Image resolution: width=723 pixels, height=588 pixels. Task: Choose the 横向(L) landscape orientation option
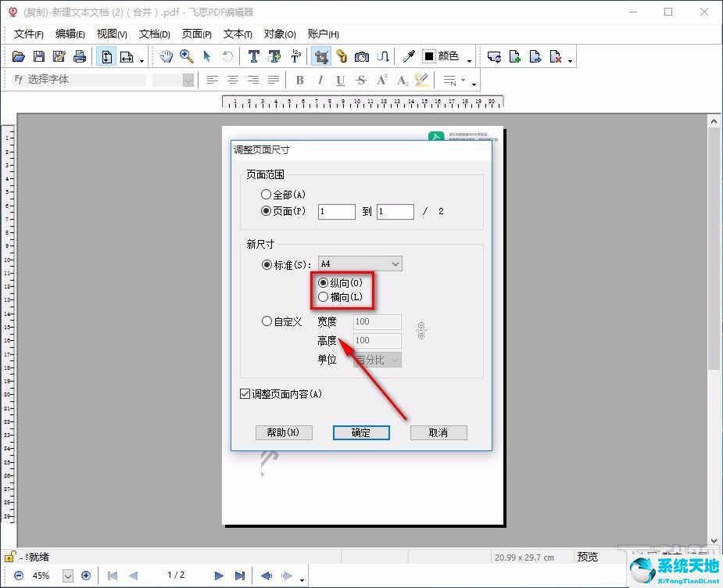point(324,297)
